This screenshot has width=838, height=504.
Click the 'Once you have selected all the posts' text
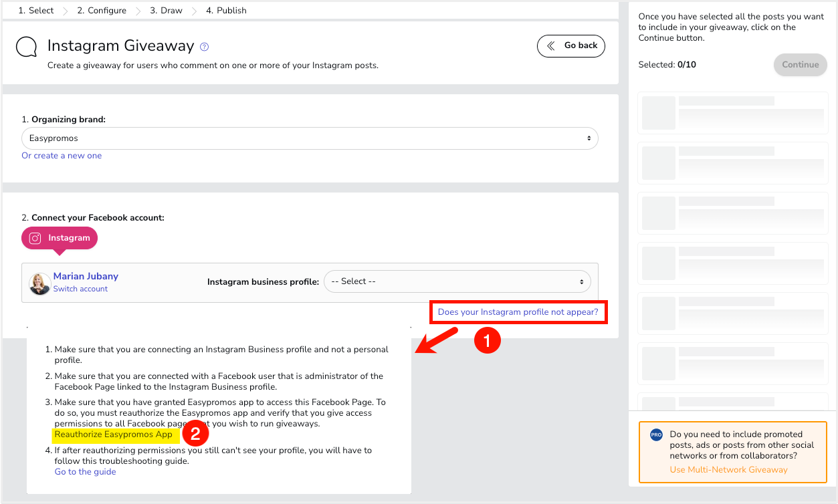pyautogui.click(x=732, y=27)
